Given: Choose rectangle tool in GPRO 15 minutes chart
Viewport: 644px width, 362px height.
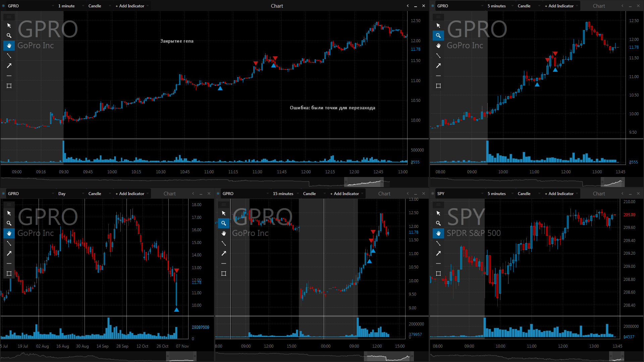Looking at the screenshot, I should [224, 274].
